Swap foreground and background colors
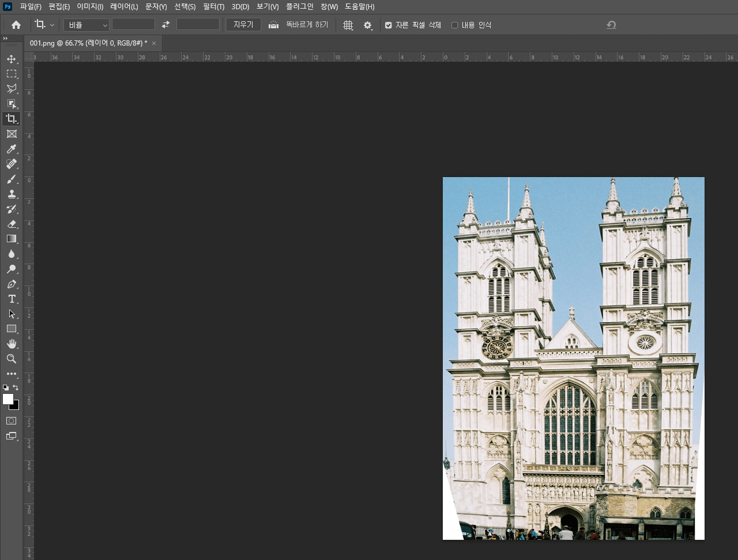 tap(16, 388)
